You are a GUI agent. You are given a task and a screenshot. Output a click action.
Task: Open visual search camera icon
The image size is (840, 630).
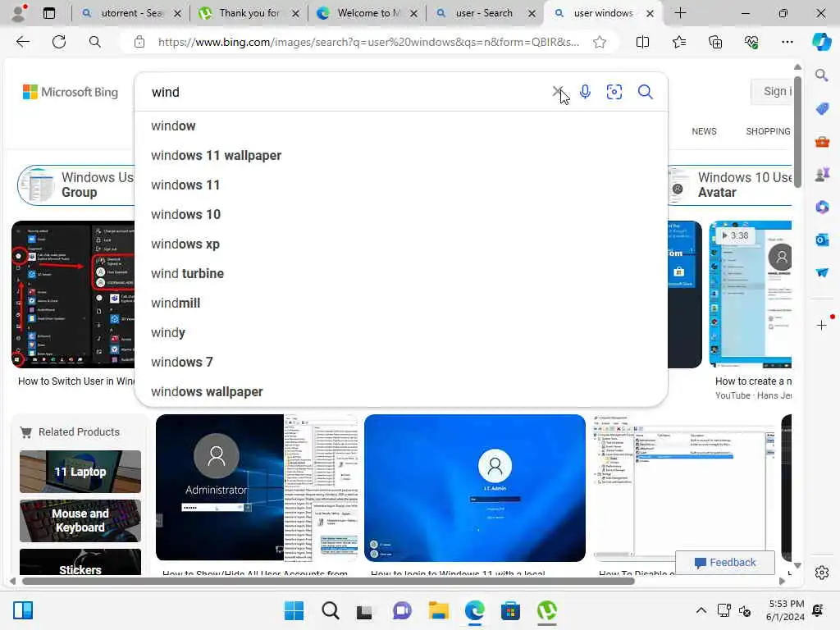pos(614,92)
